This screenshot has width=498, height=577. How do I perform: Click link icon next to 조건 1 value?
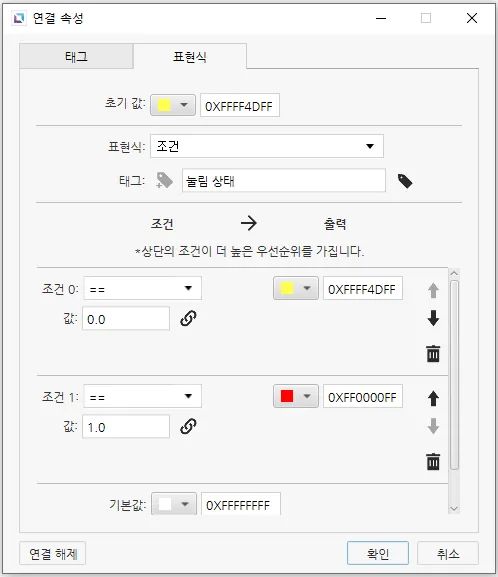click(188, 426)
